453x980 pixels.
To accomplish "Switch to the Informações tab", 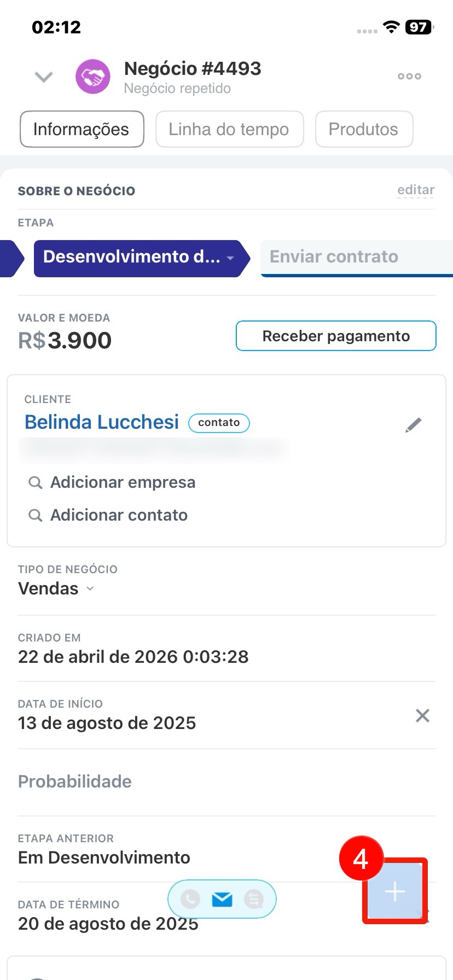I will (82, 129).
